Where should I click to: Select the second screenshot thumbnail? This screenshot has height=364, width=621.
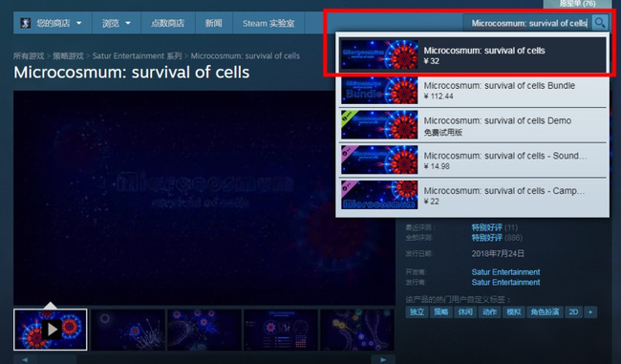tap(127, 330)
